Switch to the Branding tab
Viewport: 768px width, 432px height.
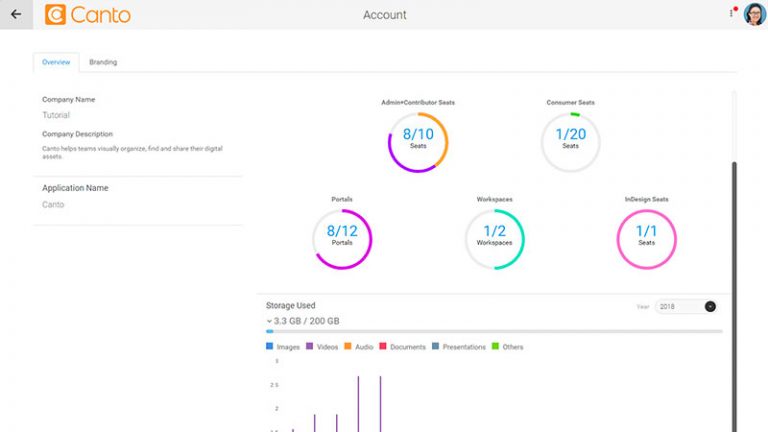pyautogui.click(x=103, y=62)
